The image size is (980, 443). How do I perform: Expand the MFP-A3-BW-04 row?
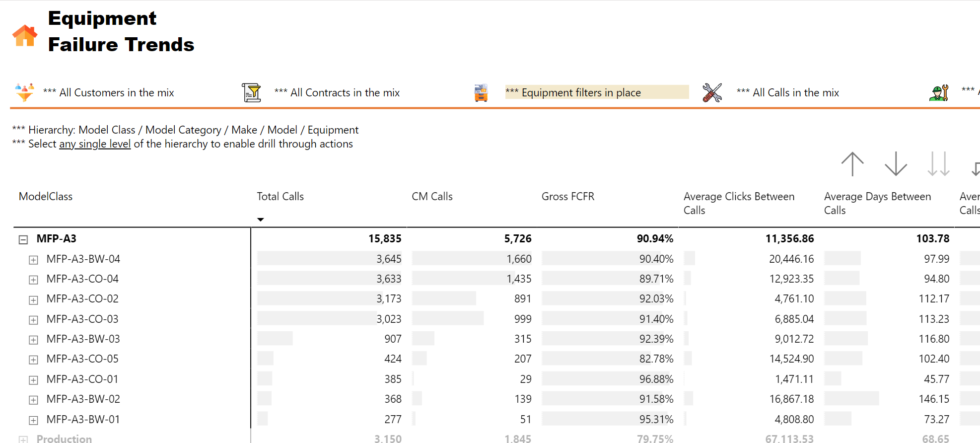pos(33,260)
